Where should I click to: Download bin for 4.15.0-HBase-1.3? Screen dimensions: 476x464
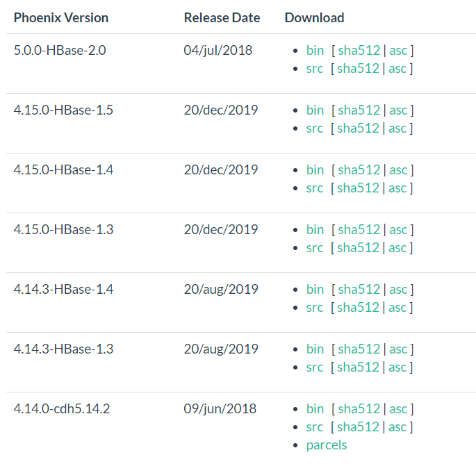click(315, 230)
